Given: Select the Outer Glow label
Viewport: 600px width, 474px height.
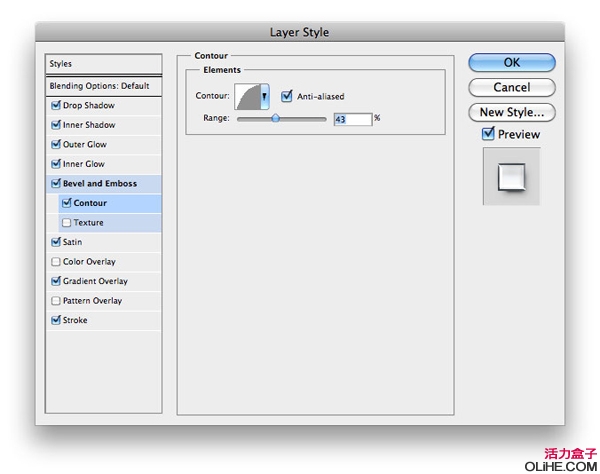Looking at the screenshot, I should click(x=85, y=144).
